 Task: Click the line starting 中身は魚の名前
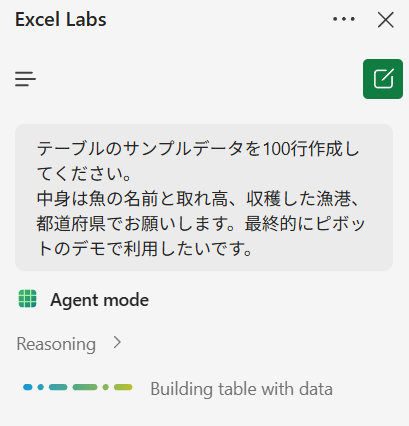pyautogui.click(x=198, y=199)
